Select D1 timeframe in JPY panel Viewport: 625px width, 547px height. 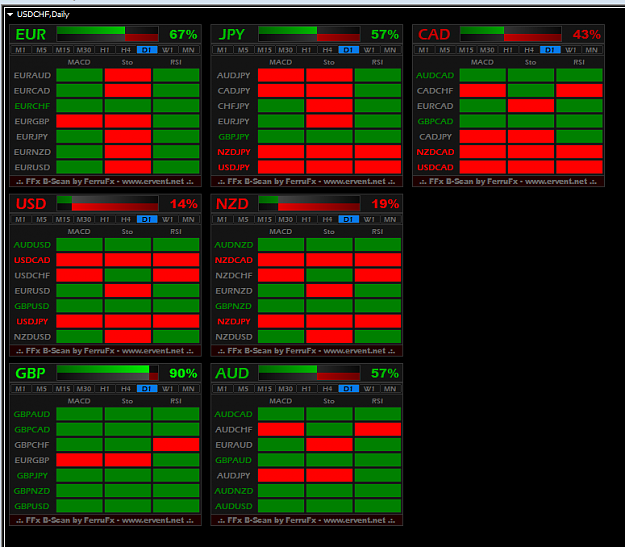[x=348, y=50]
